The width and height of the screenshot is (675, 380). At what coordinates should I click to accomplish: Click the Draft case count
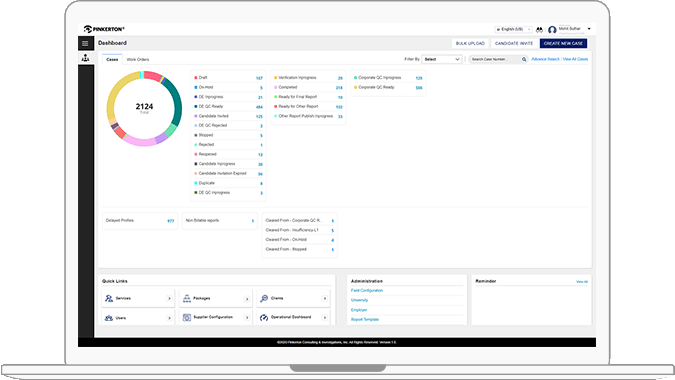pos(259,78)
